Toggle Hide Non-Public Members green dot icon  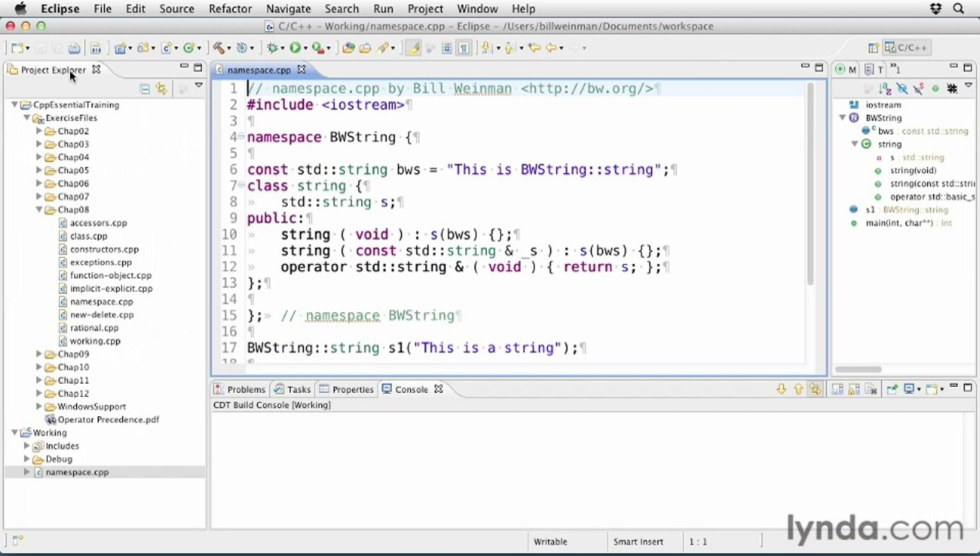935,89
